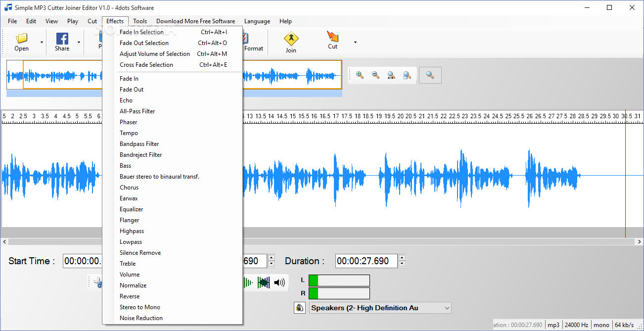644x331 pixels.
Task: Click the Join toolbar icon
Action: pos(291,39)
